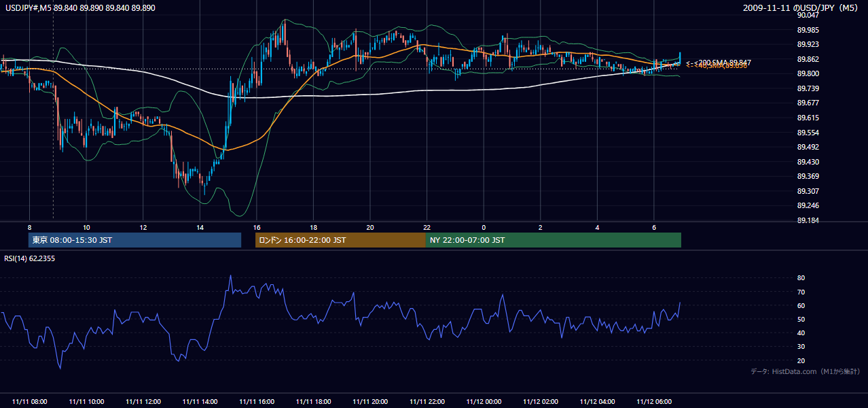Click the RSI scale value 50
Screen dimensions: 868x408
[x=801, y=320]
